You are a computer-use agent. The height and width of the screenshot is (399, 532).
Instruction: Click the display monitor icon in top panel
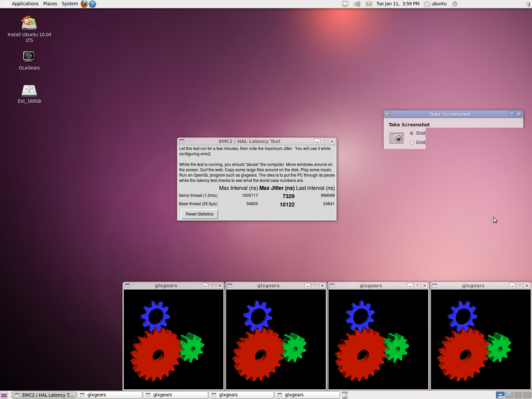point(345,4)
